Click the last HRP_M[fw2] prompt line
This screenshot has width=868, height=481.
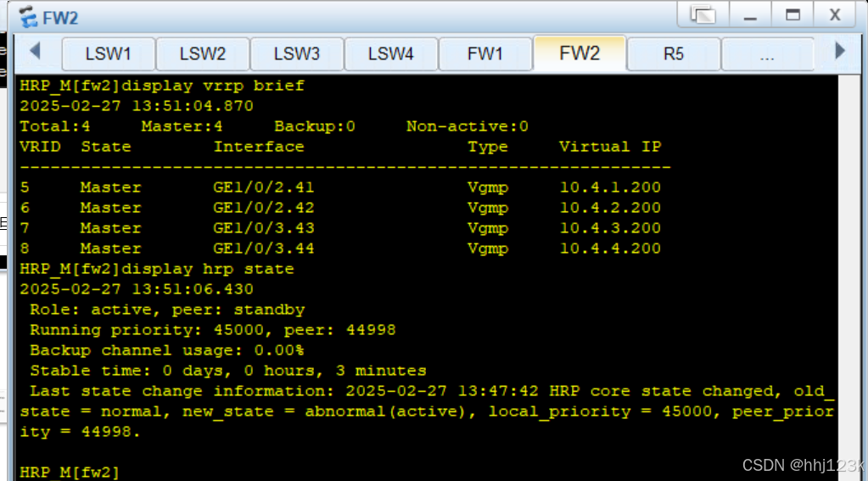(70, 473)
